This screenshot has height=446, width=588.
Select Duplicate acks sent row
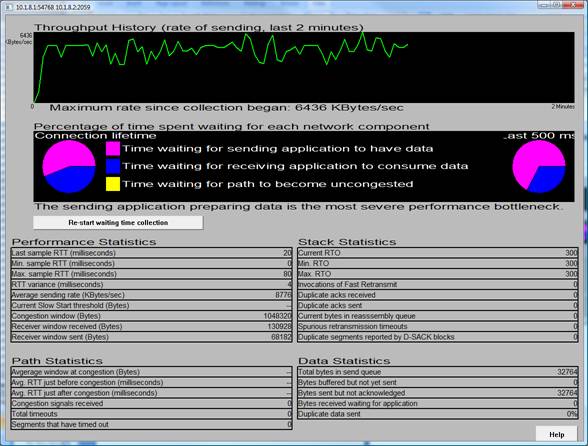point(438,305)
